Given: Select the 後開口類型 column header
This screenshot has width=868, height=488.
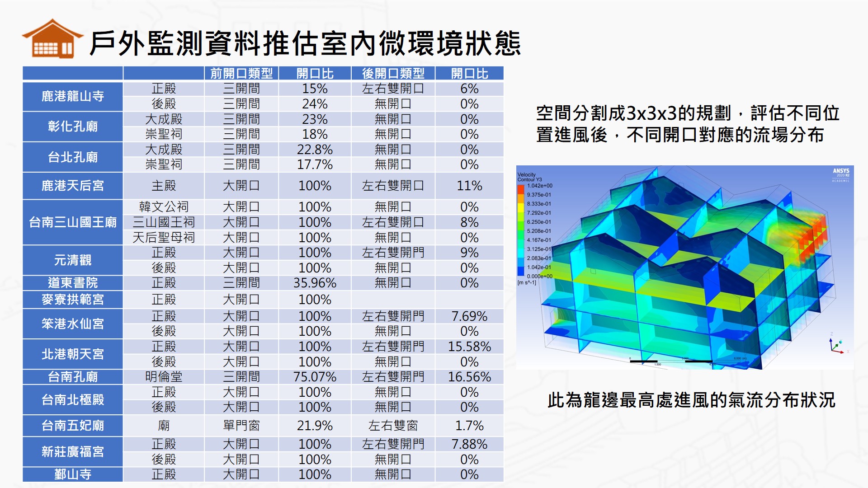Looking at the screenshot, I should [x=393, y=73].
